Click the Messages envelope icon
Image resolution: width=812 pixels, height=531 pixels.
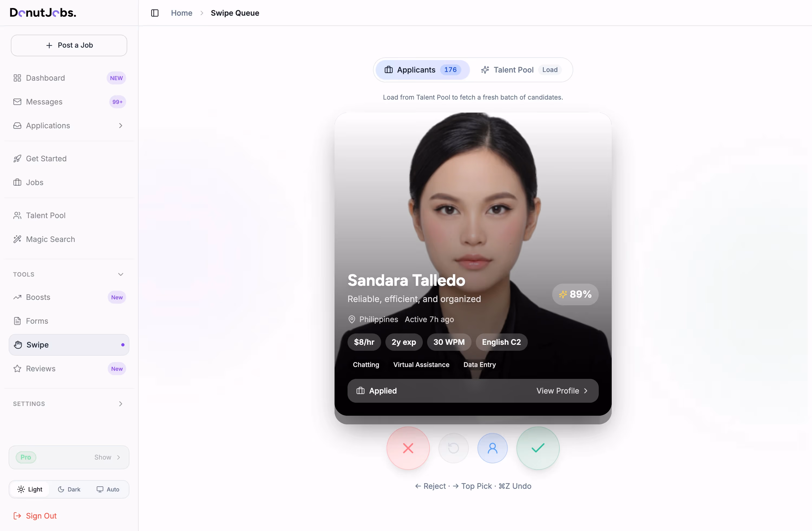(17, 102)
